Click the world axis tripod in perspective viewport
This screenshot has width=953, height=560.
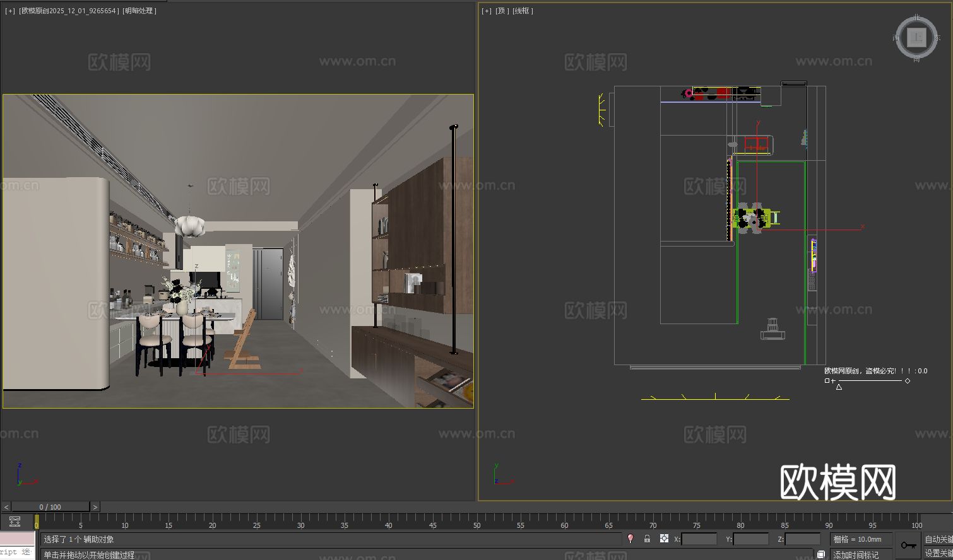[21, 474]
